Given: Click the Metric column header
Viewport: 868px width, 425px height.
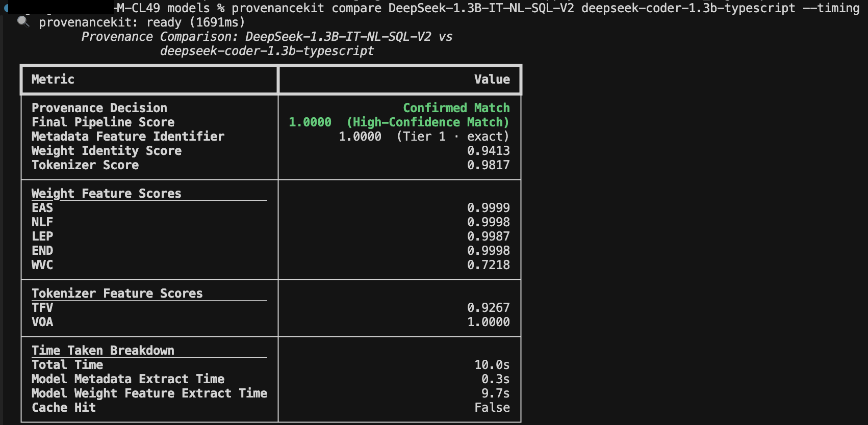Looking at the screenshot, I should (53, 79).
